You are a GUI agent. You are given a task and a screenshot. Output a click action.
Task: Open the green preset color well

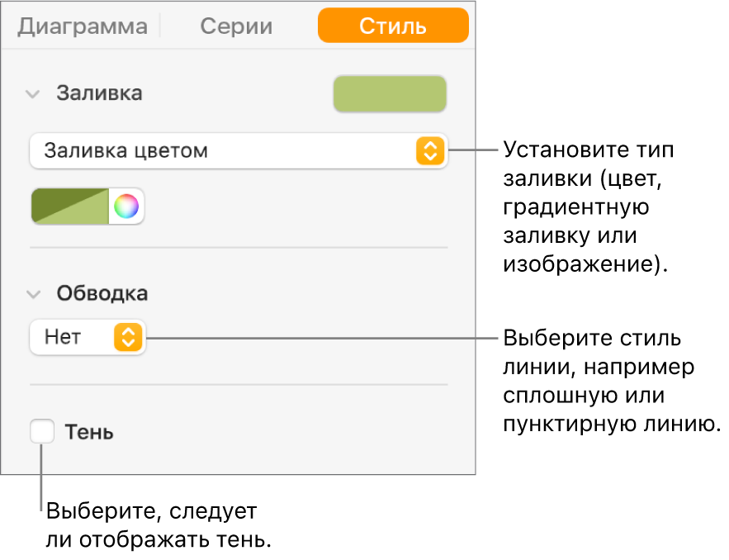69,206
